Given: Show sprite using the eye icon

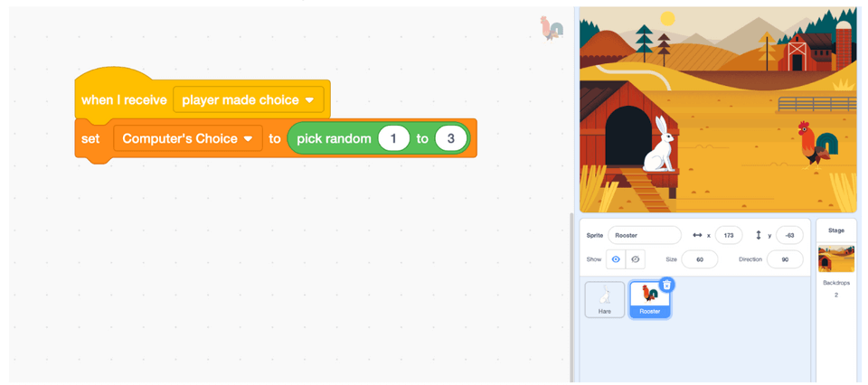Looking at the screenshot, I should (616, 258).
